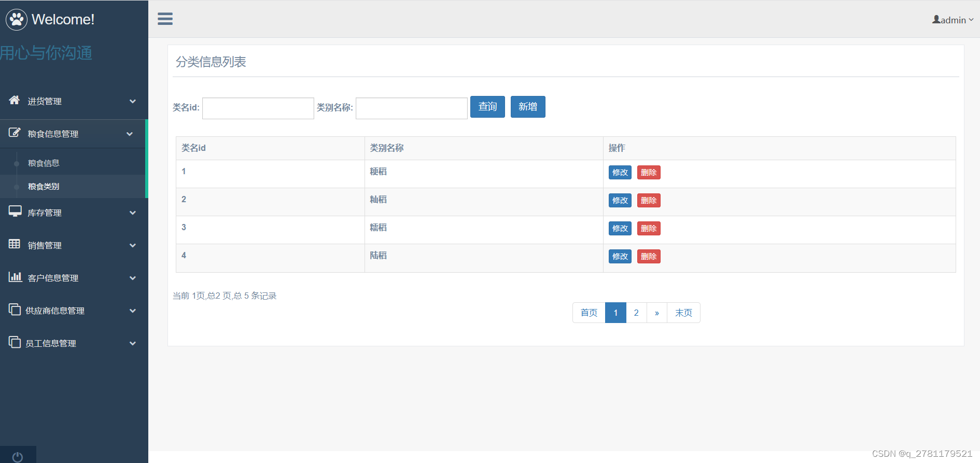Click the copy icon beside 员工信息管理
This screenshot has height=463, width=980.
pos(15,342)
